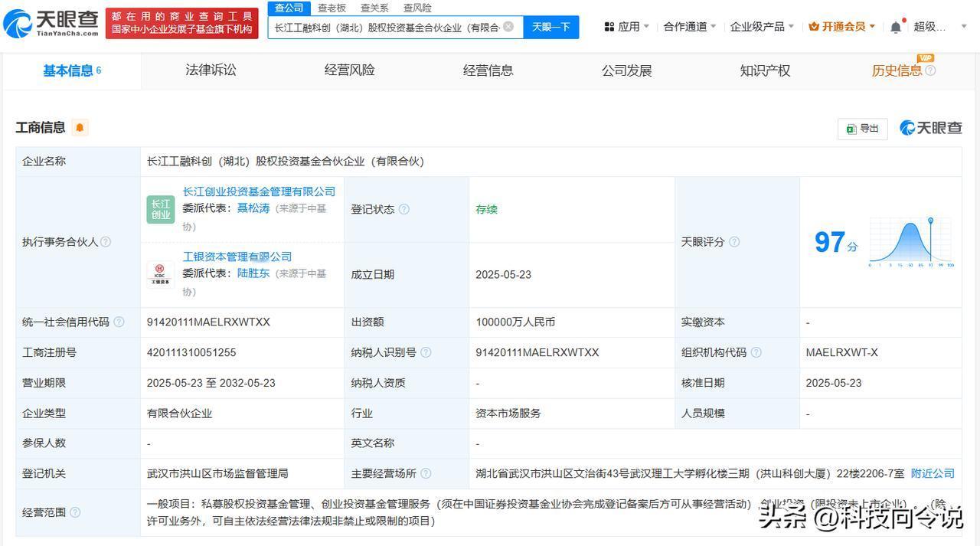The width and height of the screenshot is (980, 546).
Task: Select the 知识产权 tab
Action: 765,70
